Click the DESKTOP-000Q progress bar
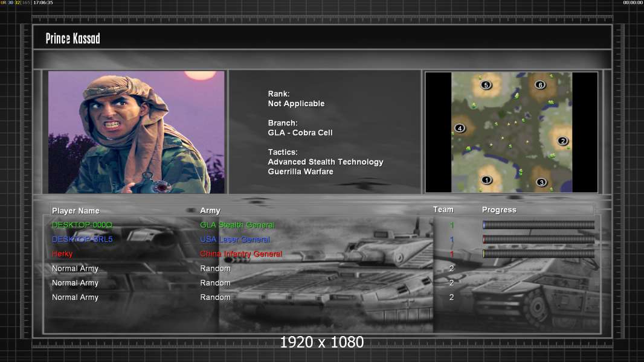644x362 pixels. pos(538,224)
